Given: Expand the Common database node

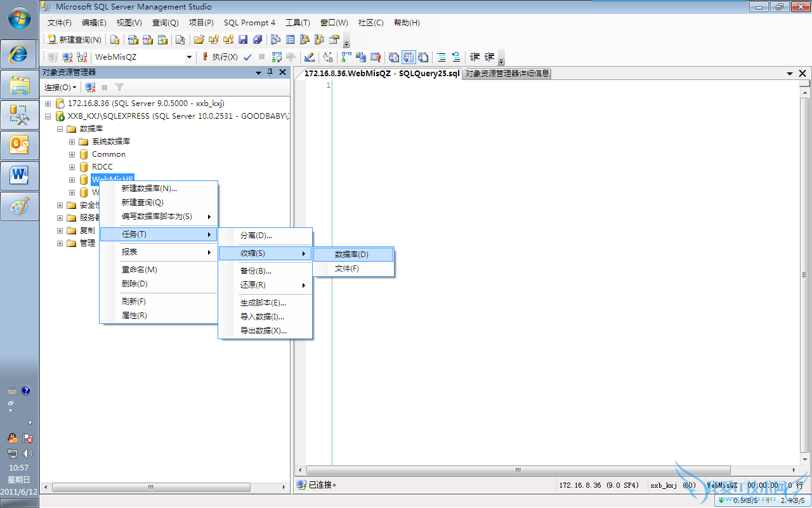Looking at the screenshot, I should (72, 154).
